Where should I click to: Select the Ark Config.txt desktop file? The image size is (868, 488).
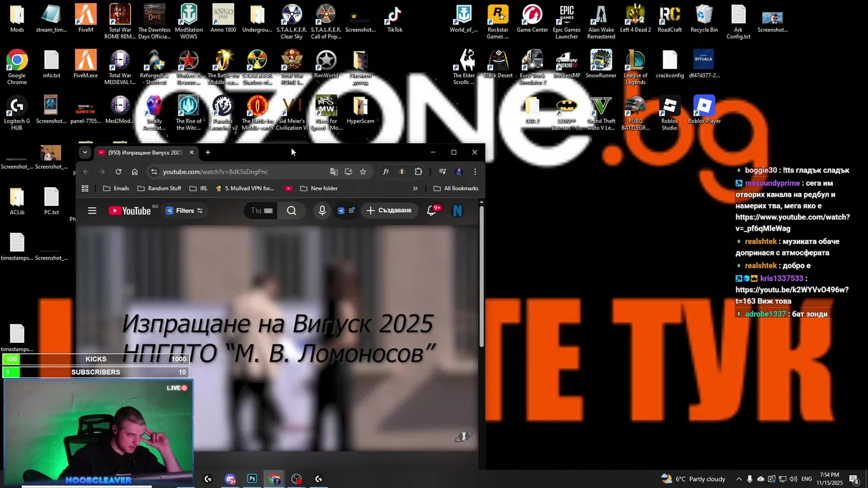[x=738, y=22]
